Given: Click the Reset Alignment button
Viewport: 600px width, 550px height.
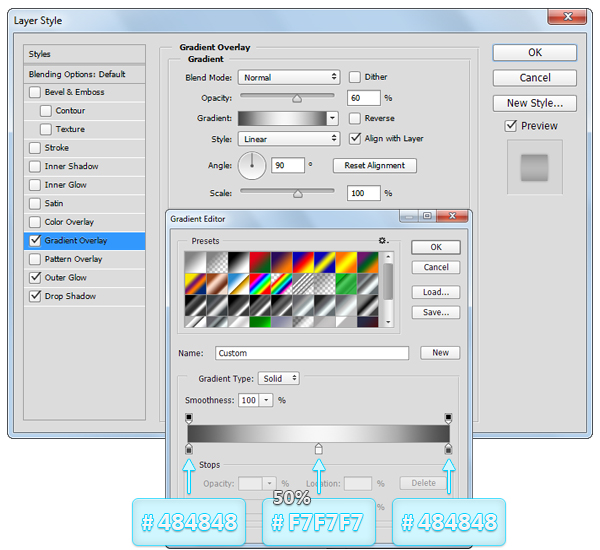Looking at the screenshot, I should click(x=375, y=165).
